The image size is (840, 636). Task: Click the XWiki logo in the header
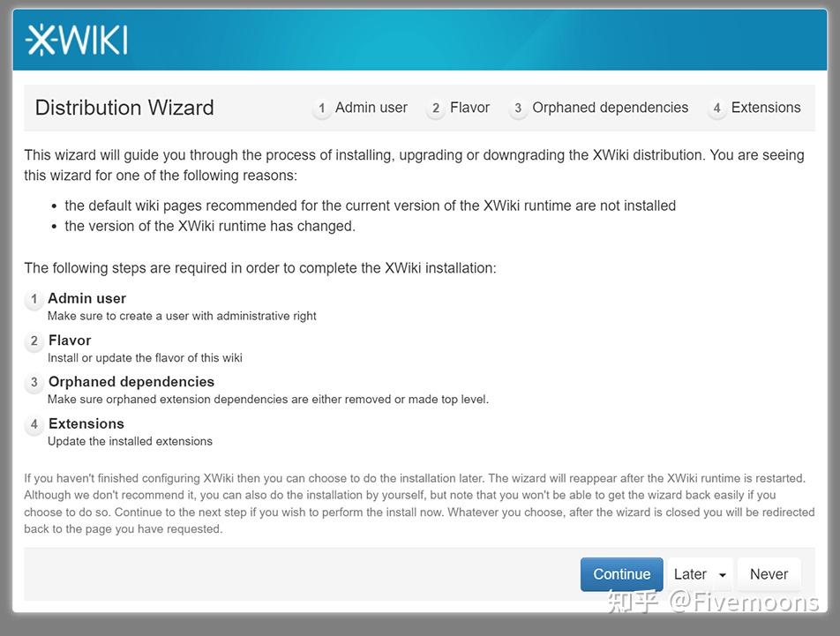pyautogui.click(x=78, y=39)
